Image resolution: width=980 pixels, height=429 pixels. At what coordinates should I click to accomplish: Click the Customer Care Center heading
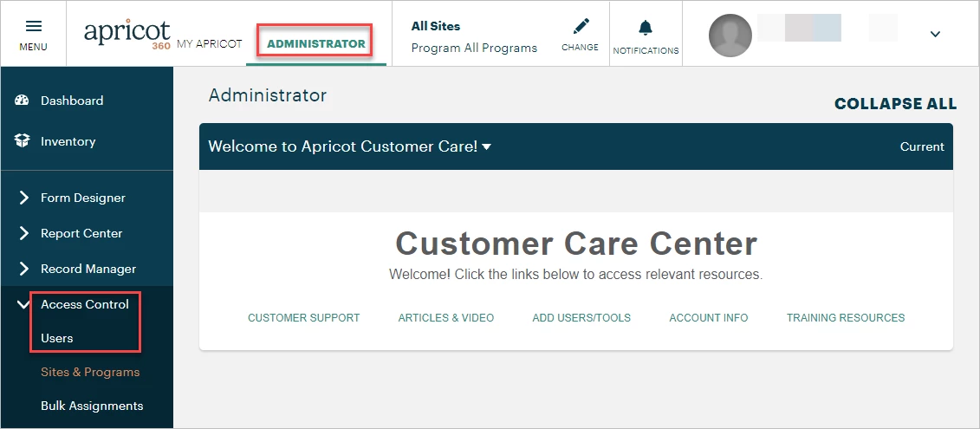[x=576, y=244]
